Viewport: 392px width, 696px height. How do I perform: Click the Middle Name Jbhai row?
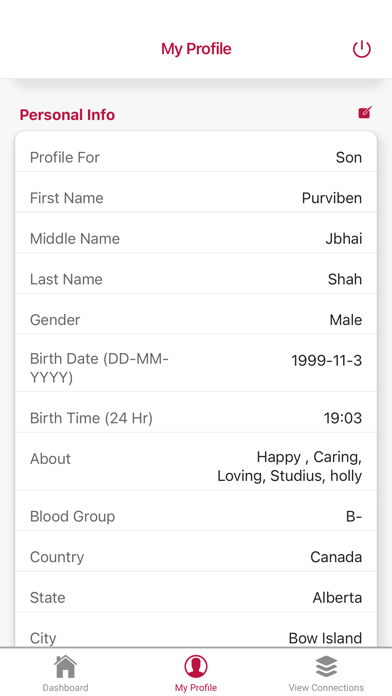click(x=196, y=238)
